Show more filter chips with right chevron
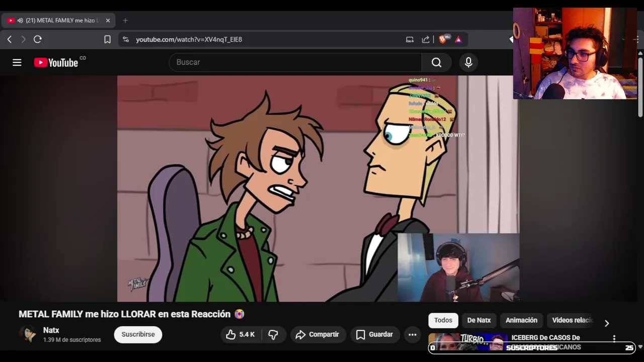The width and height of the screenshot is (644, 362). pos(607,323)
